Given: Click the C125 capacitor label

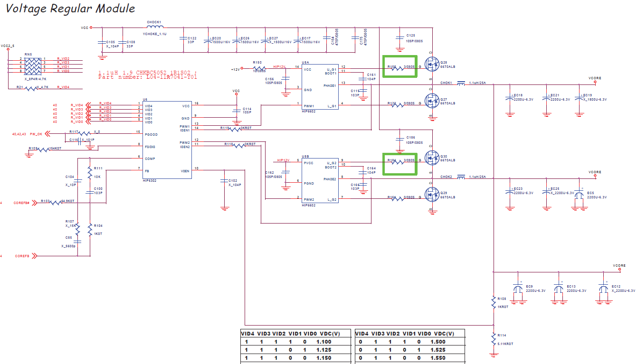Looking at the screenshot, I should point(411,36).
